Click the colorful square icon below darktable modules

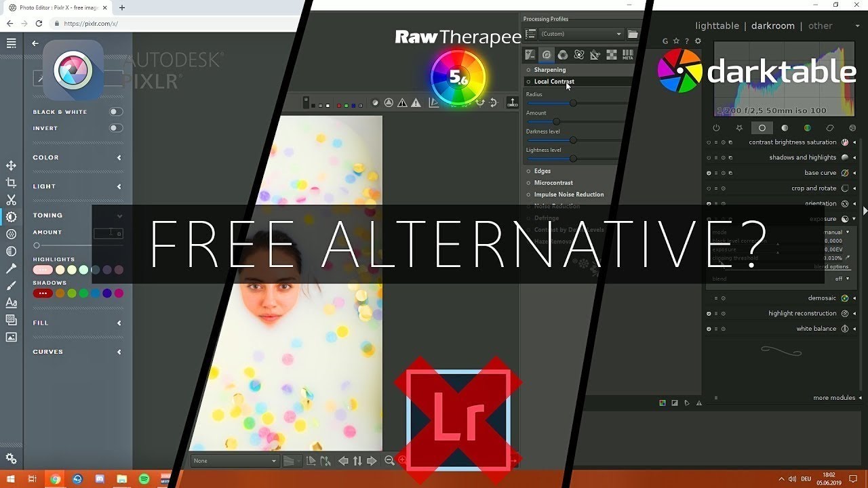coord(663,403)
